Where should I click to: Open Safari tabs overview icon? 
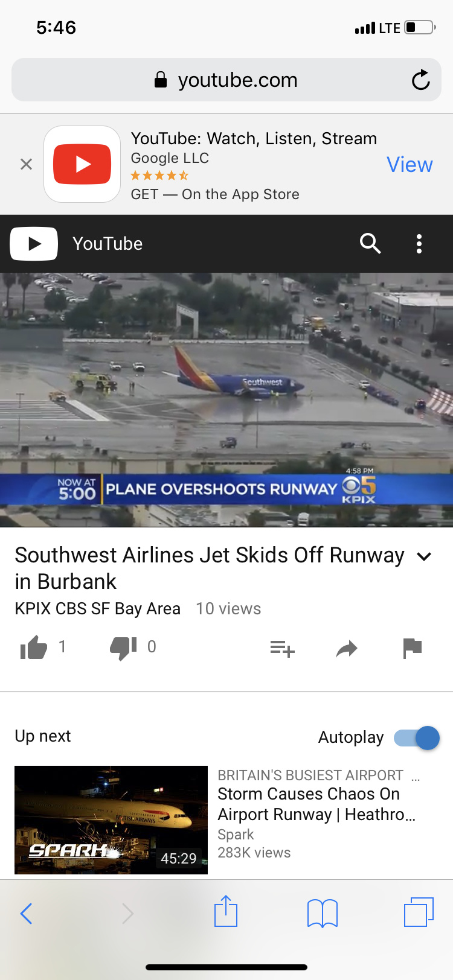pos(419,912)
